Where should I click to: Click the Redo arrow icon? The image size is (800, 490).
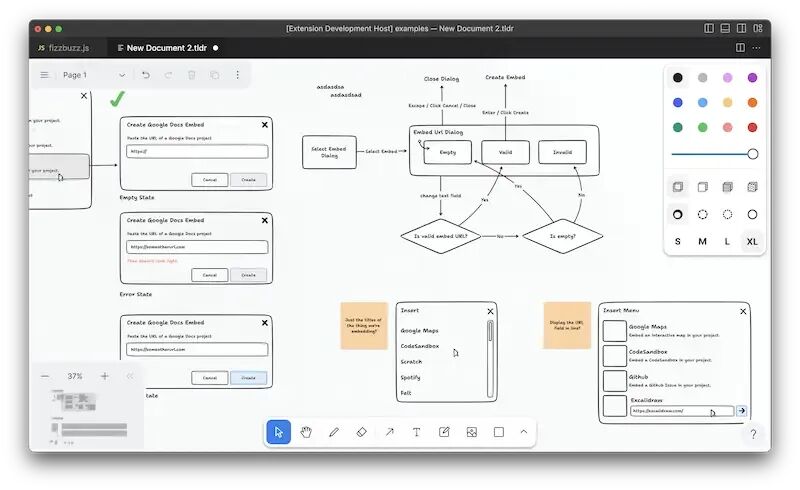pyautogui.click(x=168, y=75)
